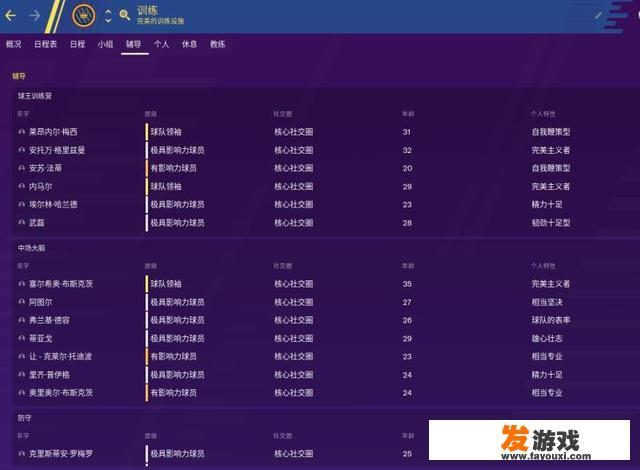The height and width of the screenshot is (470, 640).
Task: Click the player icon beside 让·克莱尔·托迪波
Action: [x=22, y=357]
